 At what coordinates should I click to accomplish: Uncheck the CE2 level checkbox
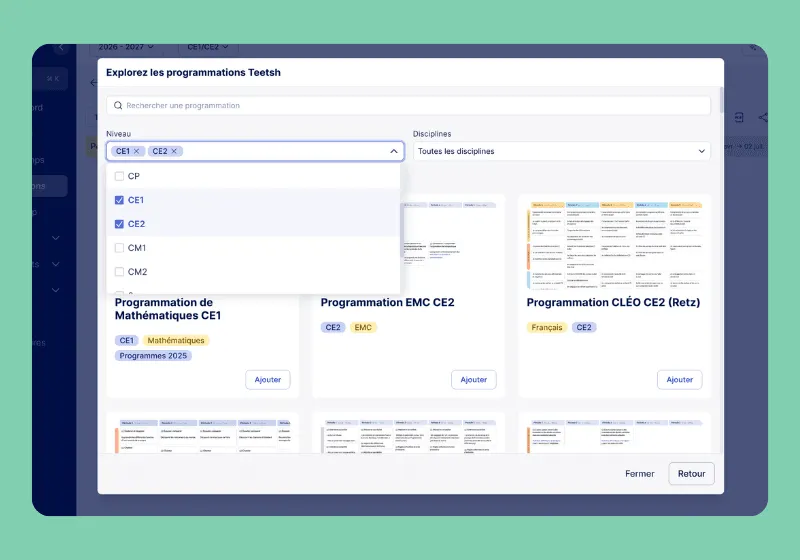(x=119, y=224)
